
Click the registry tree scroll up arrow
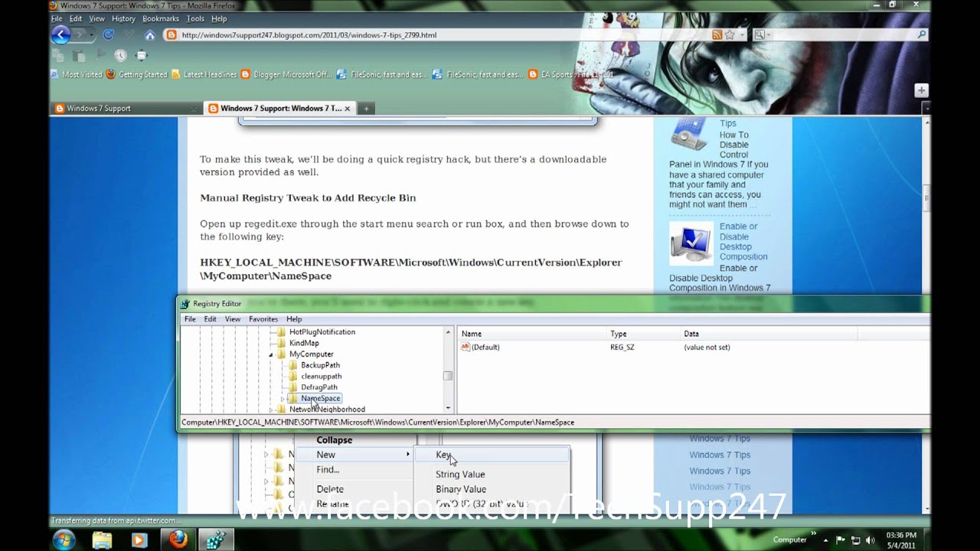coord(448,332)
